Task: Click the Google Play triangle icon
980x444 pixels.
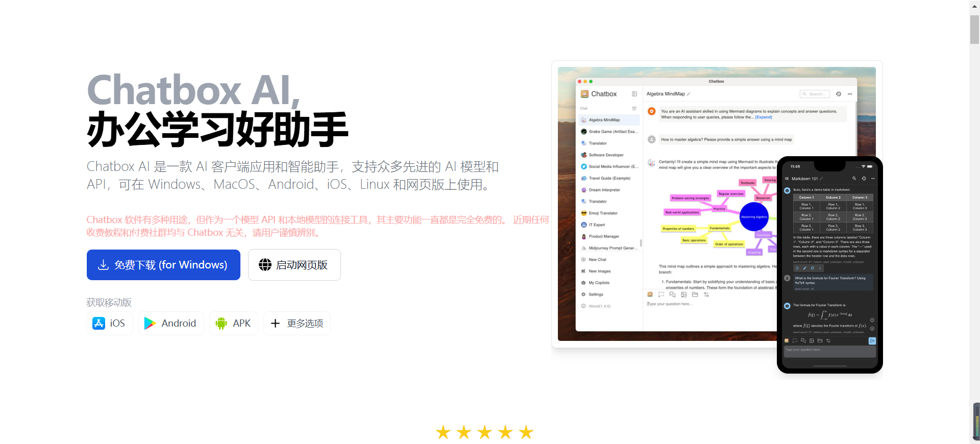Action: tap(150, 323)
